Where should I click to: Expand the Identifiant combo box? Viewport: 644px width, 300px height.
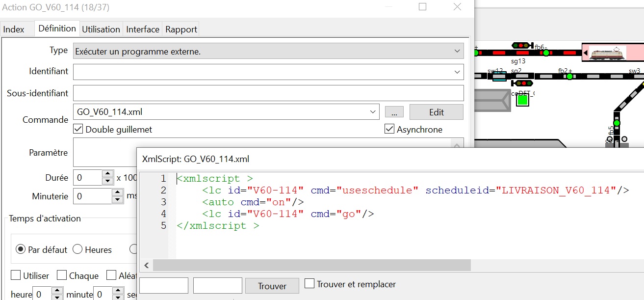pos(457,72)
